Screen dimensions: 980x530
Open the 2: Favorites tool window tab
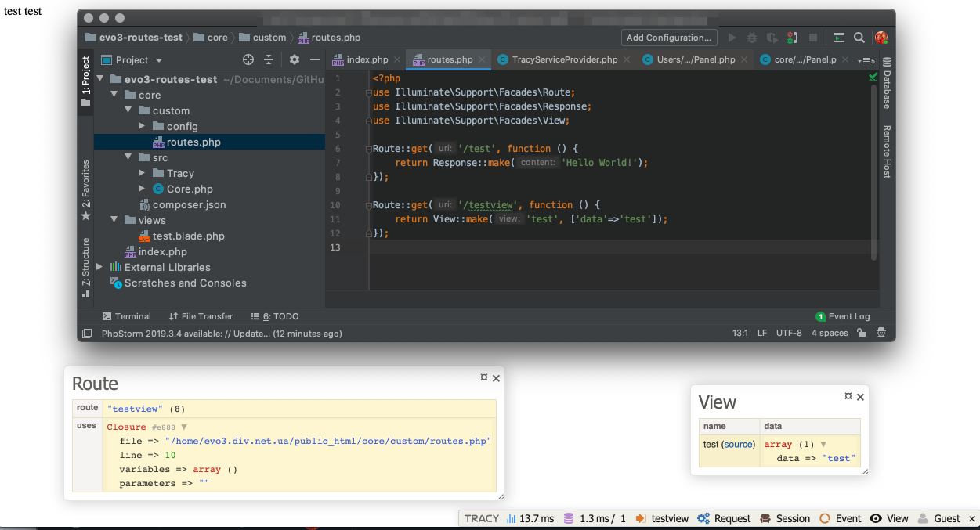[85, 190]
